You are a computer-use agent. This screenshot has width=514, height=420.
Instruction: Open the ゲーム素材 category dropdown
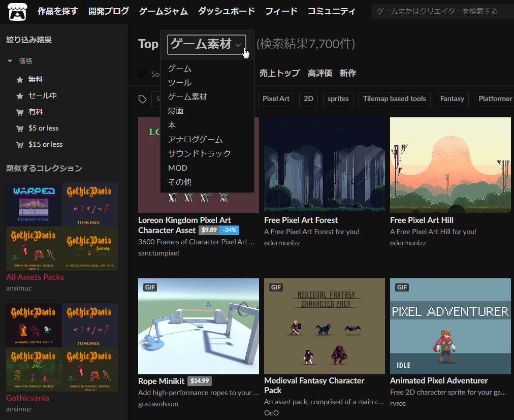206,45
